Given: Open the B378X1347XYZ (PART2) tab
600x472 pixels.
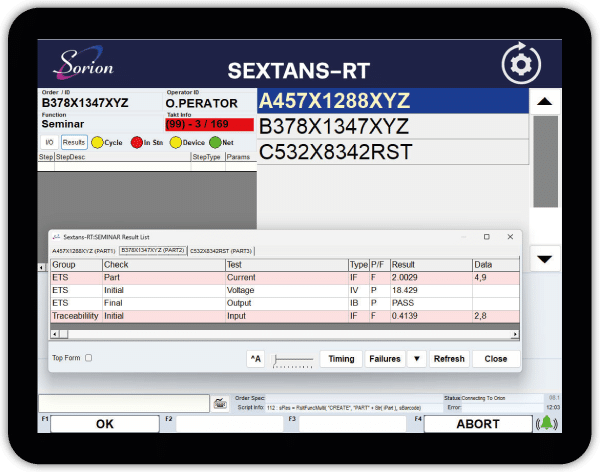Looking at the screenshot, I should tap(153, 250).
